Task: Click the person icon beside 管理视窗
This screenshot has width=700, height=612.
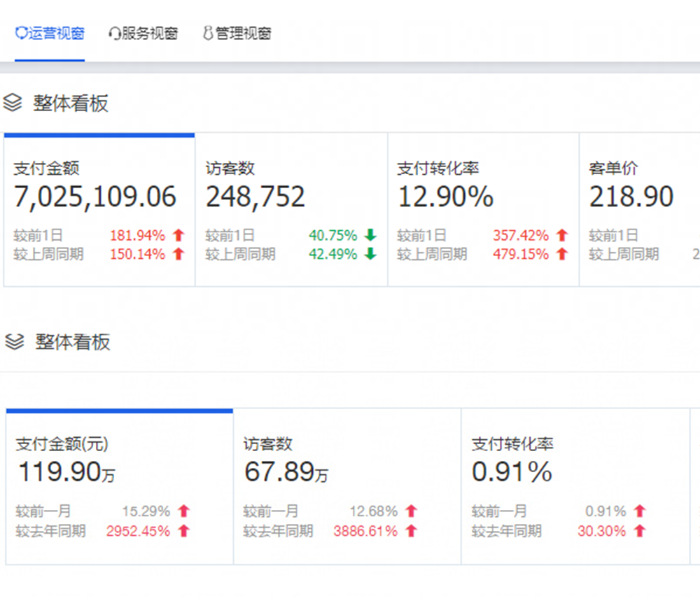Action: click(208, 34)
